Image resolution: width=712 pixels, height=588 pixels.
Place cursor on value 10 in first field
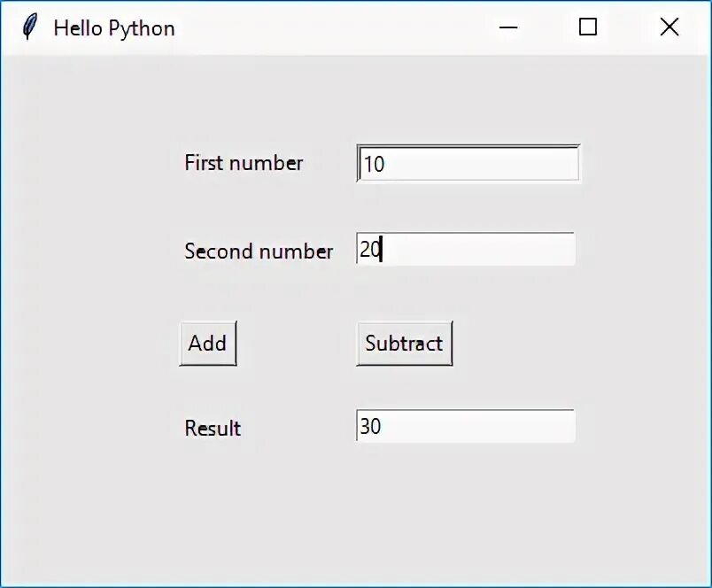click(375, 165)
